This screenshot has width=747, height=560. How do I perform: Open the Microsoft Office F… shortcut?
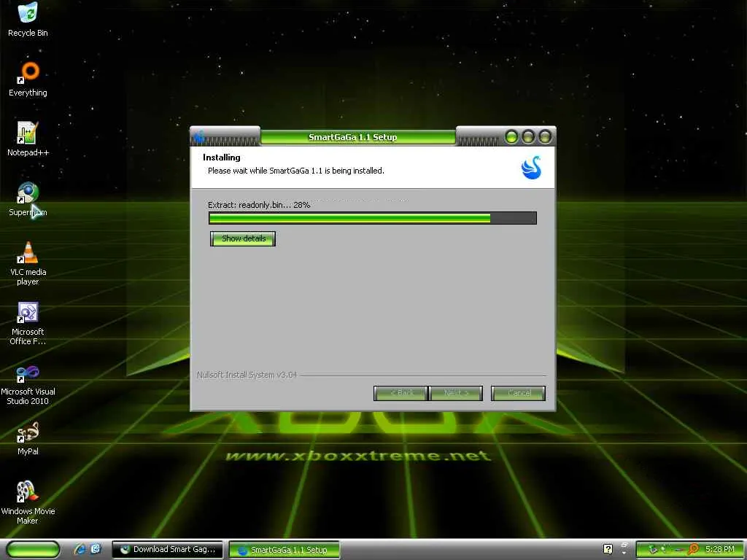(x=28, y=323)
